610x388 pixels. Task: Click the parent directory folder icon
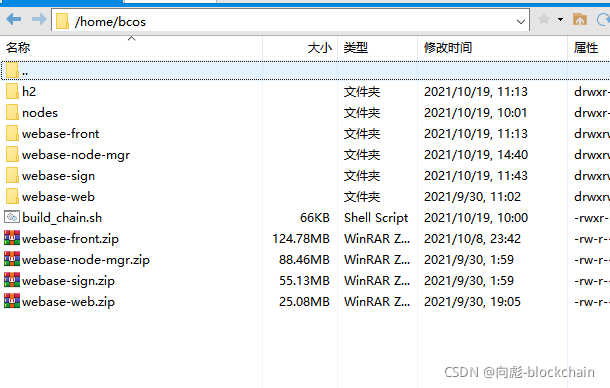pyautogui.click(x=12, y=70)
